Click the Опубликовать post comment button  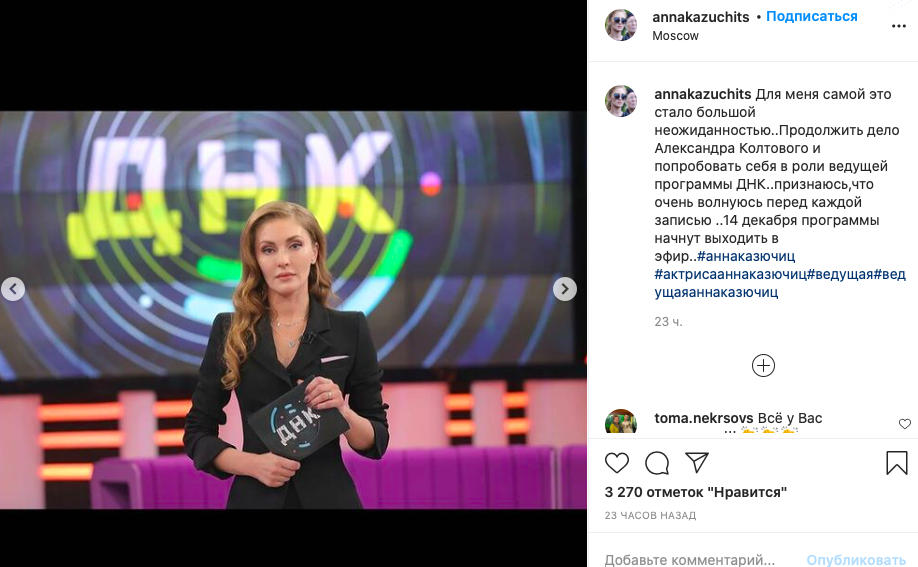point(856,560)
